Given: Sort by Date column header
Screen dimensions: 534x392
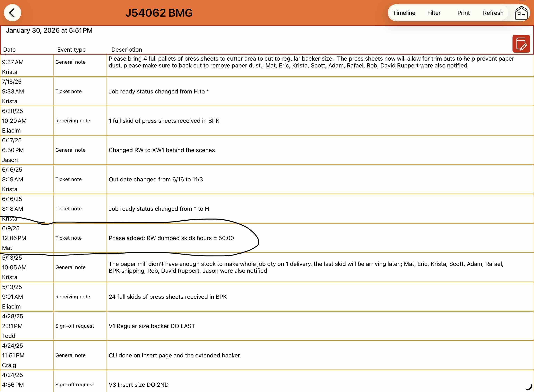Looking at the screenshot, I should coord(10,50).
